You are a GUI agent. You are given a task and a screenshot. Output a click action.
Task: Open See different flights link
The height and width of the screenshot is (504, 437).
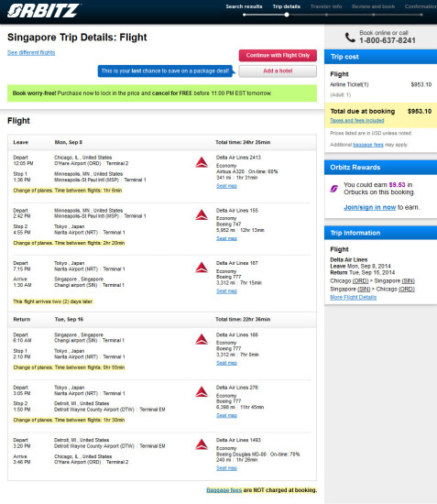pyautogui.click(x=31, y=52)
